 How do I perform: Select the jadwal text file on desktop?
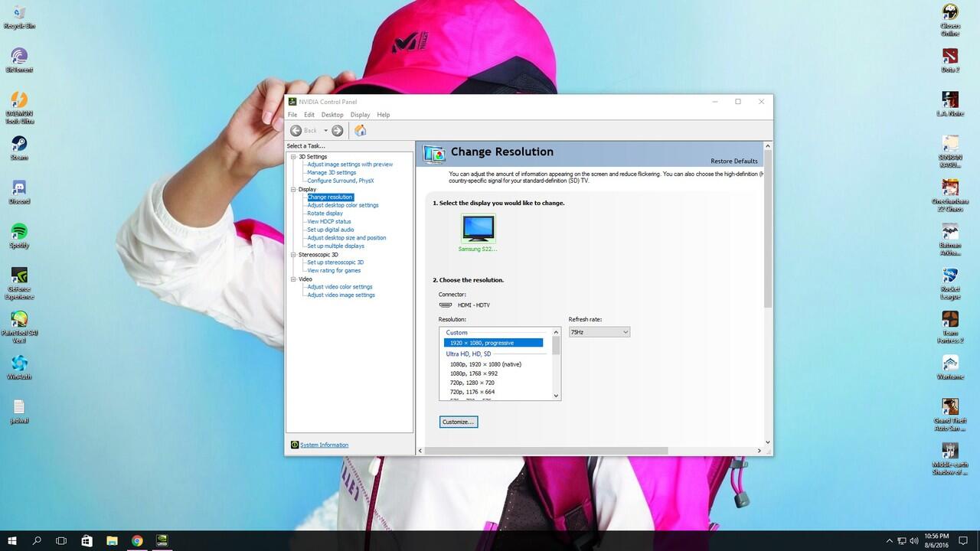19,411
